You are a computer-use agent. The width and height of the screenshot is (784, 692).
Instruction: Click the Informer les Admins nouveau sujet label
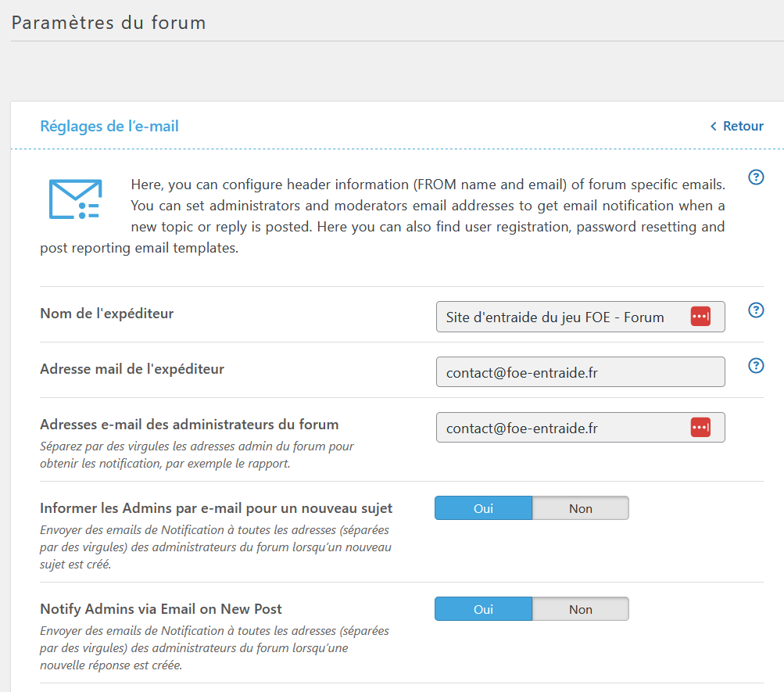pos(216,508)
